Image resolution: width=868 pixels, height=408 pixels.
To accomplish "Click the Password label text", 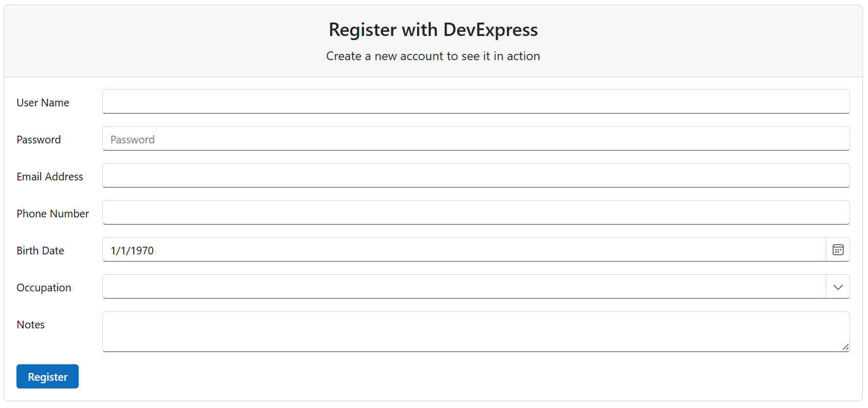I will (x=39, y=140).
